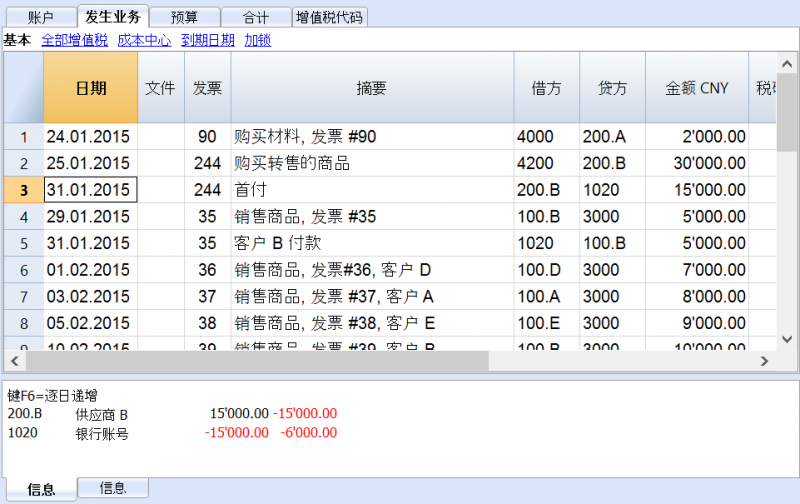
Task: Select the debit cell 100.E
Action: point(547,323)
